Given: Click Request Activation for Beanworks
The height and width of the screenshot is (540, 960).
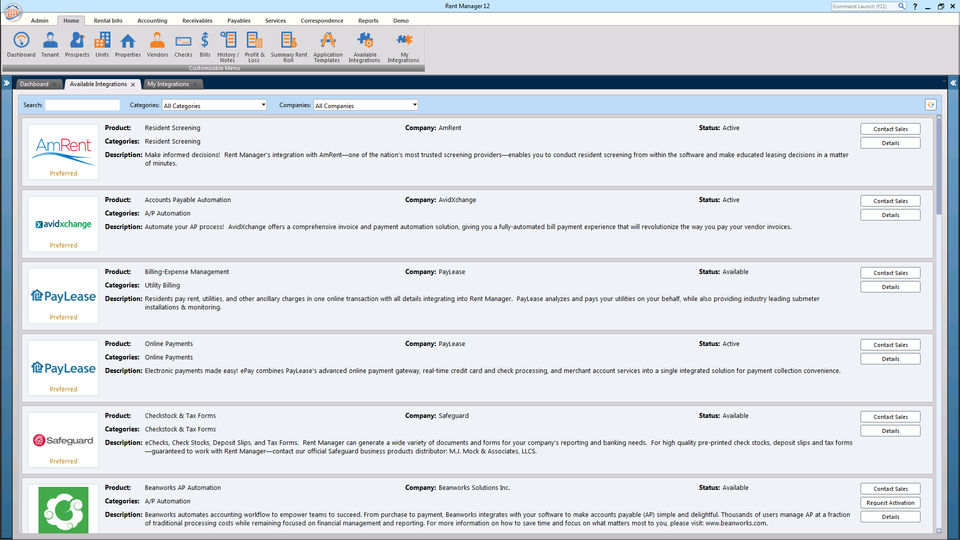Looking at the screenshot, I should coord(890,503).
